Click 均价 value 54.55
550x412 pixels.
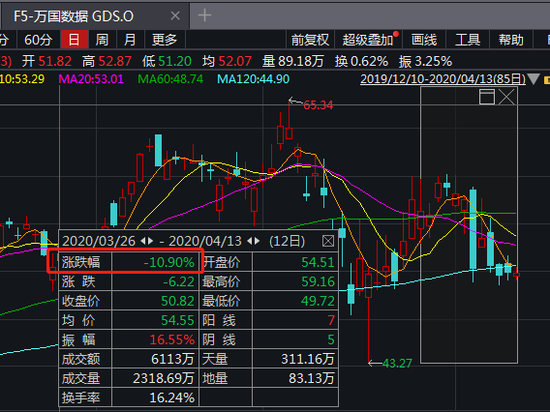pyautogui.click(x=177, y=320)
